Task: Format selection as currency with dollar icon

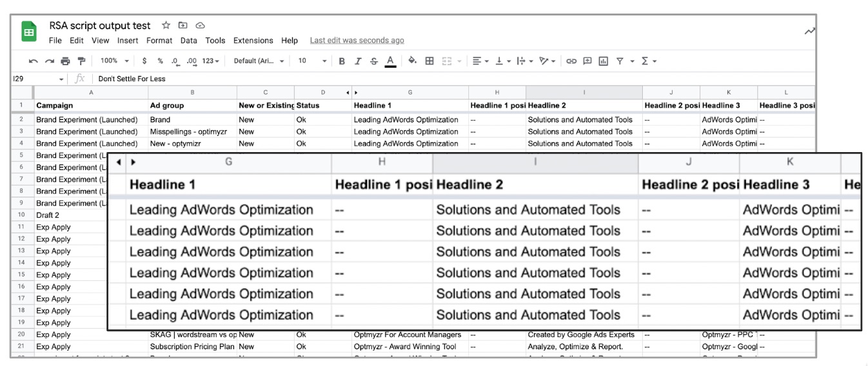Action: (x=144, y=61)
